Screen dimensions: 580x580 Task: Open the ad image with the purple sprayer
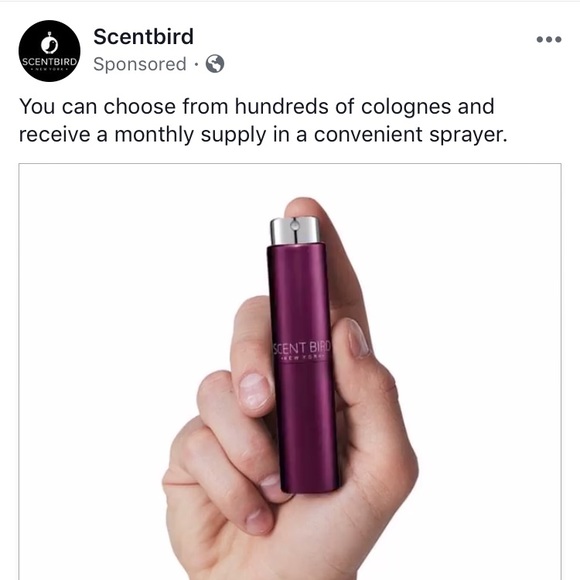290,371
